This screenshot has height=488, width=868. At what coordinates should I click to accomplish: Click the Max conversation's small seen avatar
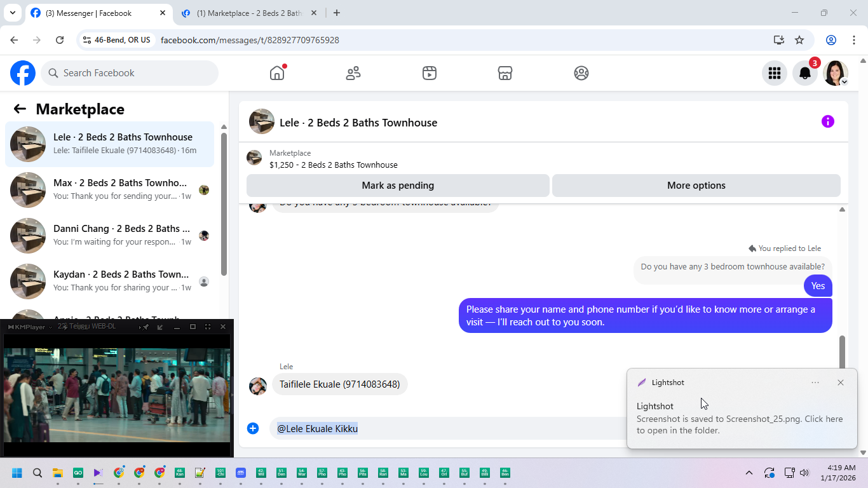click(204, 190)
